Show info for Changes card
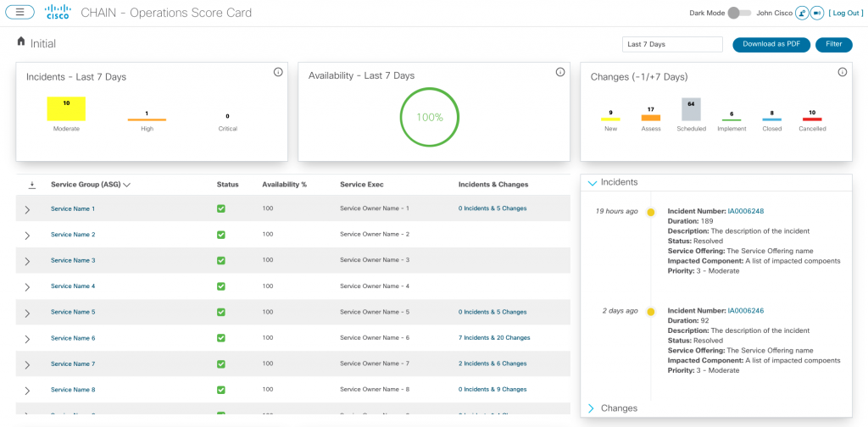 842,72
